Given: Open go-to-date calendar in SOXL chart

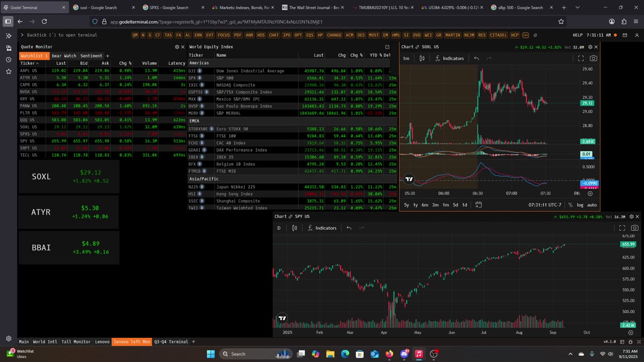Looking at the screenshot, I should 478,205.
